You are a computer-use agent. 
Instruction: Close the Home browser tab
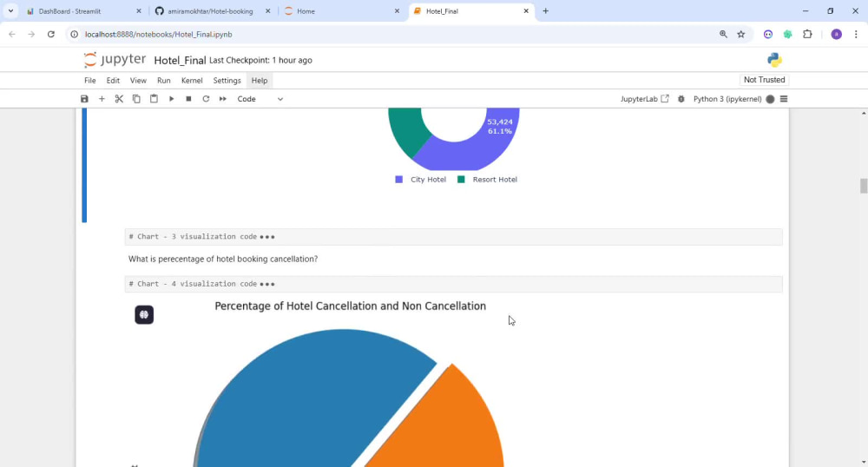(397, 11)
